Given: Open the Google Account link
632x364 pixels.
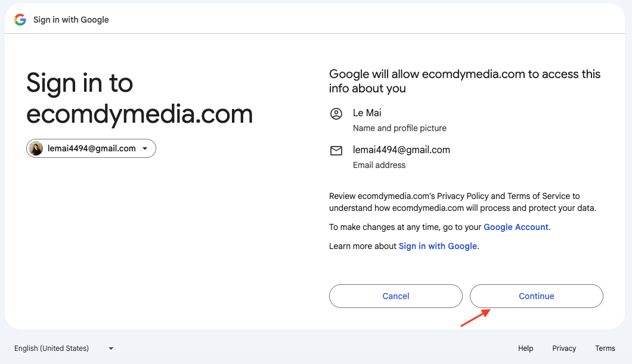Looking at the screenshot, I should click(516, 227).
